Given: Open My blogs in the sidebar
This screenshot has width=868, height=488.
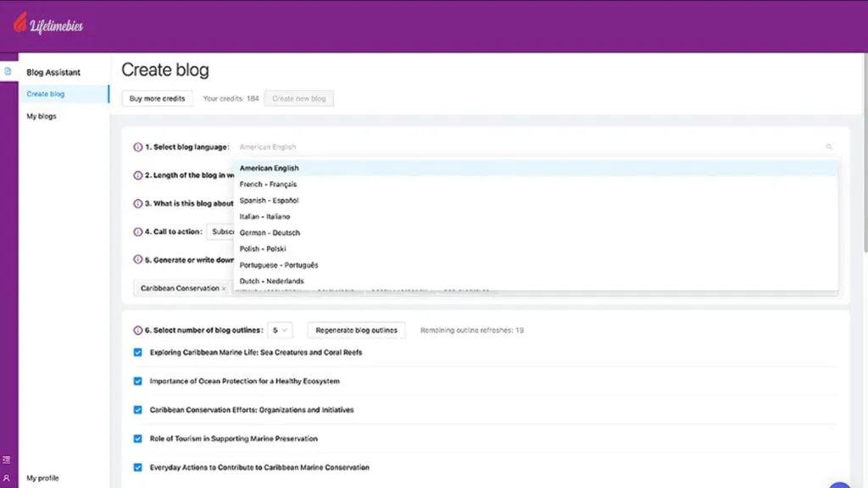Looking at the screenshot, I should click(x=42, y=116).
